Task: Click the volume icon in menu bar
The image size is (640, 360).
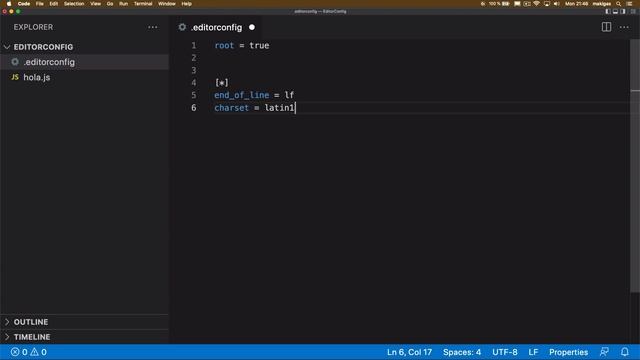Action: tap(556, 4)
